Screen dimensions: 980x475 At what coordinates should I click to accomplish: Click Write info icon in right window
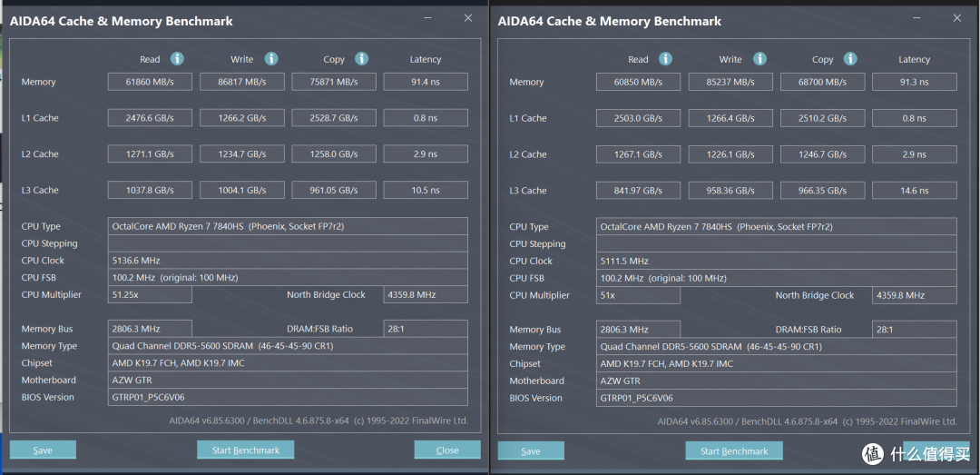click(x=759, y=59)
